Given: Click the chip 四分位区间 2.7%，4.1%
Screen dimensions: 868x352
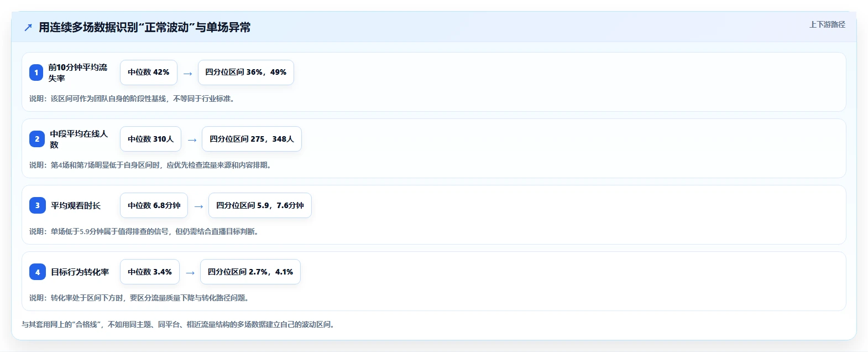Looking at the screenshot, I should (x=250, y=272).
